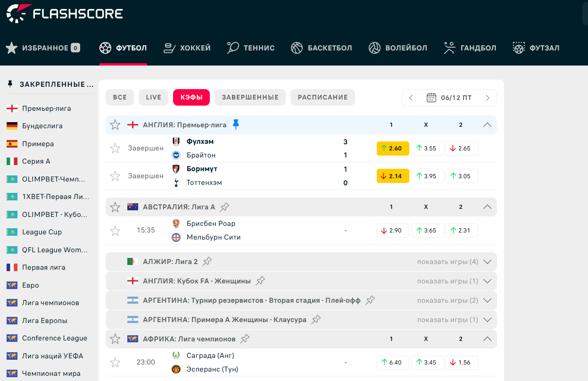
Task: Open the Хоккей sport section
Action: 187,48
